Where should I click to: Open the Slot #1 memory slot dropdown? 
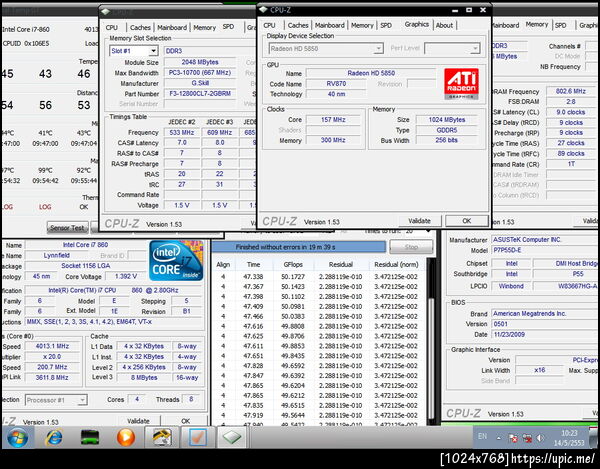pos(134,51)
